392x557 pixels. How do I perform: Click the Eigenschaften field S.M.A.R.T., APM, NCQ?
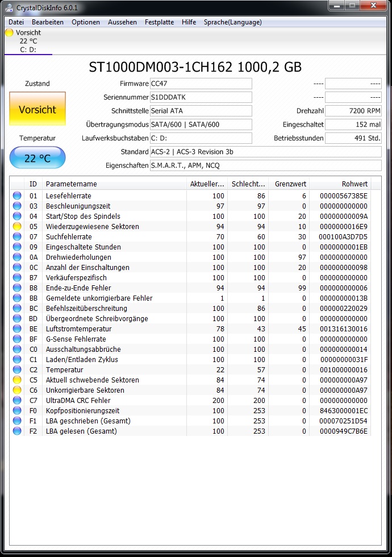(266, 165)
